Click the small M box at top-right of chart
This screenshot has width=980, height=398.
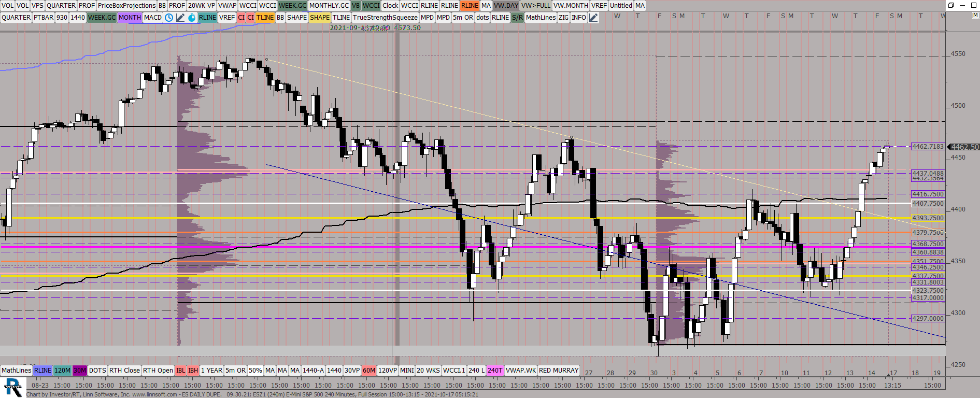[x=975, y=16]
